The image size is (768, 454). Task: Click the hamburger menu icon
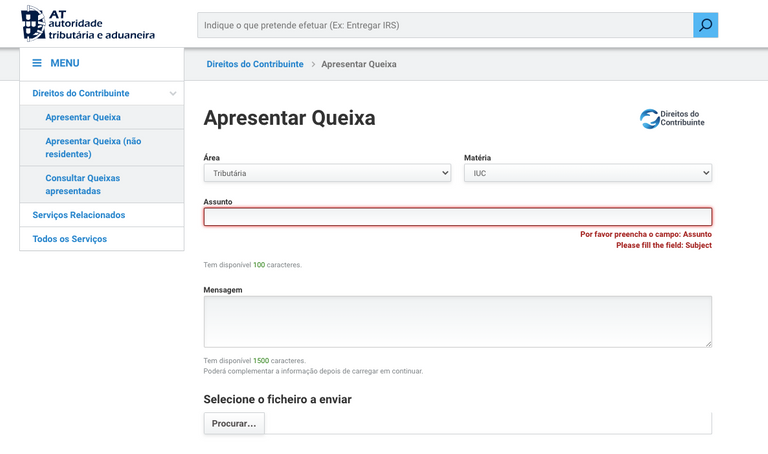(37, 63)
